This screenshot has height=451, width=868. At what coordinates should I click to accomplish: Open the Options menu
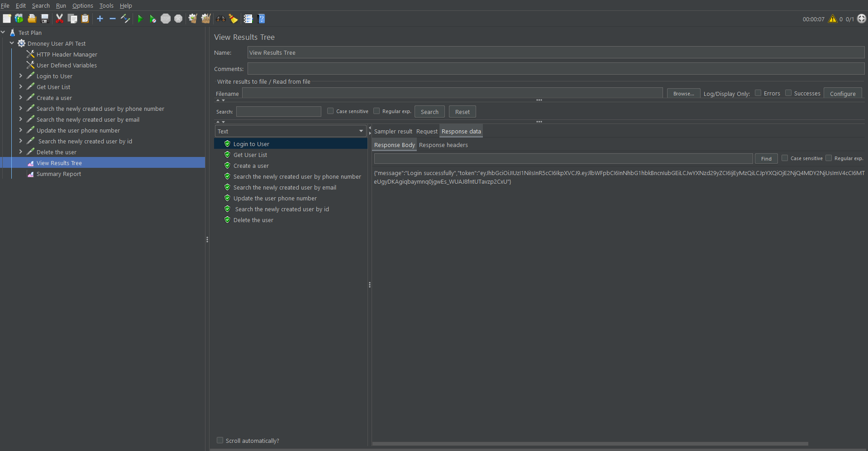pyautogui.click(x=83, y=5)
